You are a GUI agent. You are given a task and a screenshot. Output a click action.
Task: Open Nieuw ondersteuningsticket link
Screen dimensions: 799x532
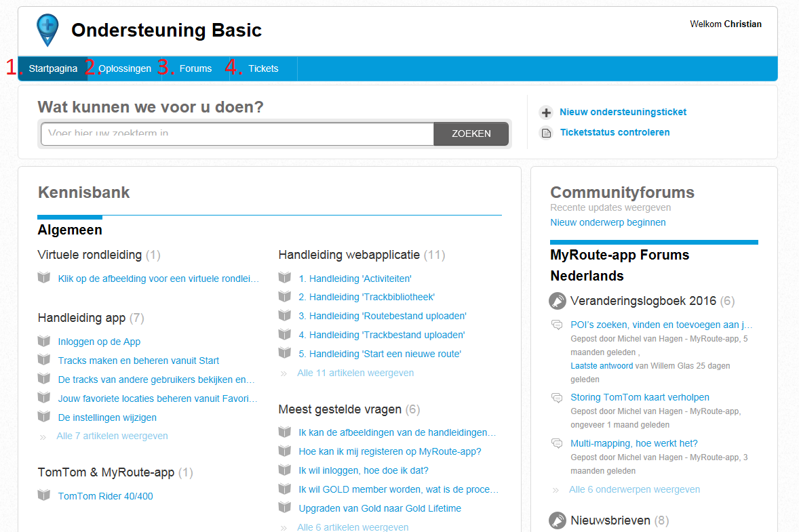[x=623, y=112]
